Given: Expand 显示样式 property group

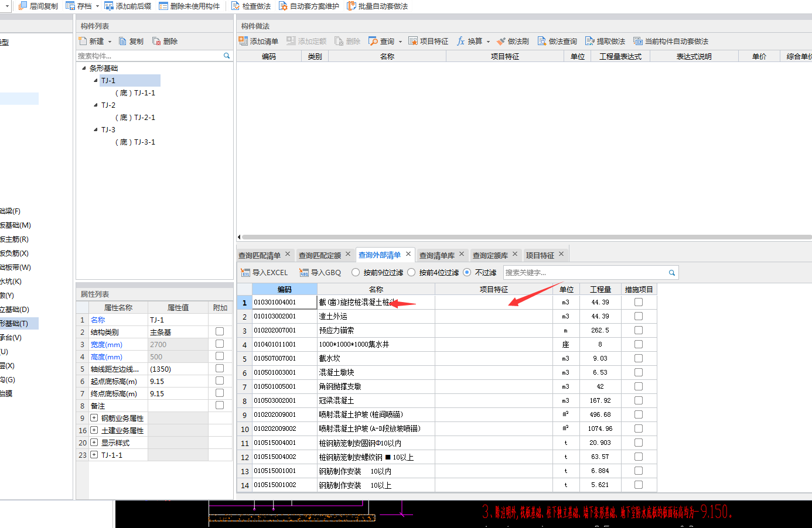Looking at the screenshot, I should point(94,443).
